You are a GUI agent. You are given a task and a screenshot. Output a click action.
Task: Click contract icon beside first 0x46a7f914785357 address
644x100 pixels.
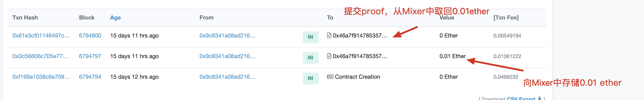(x=329, y=36)
